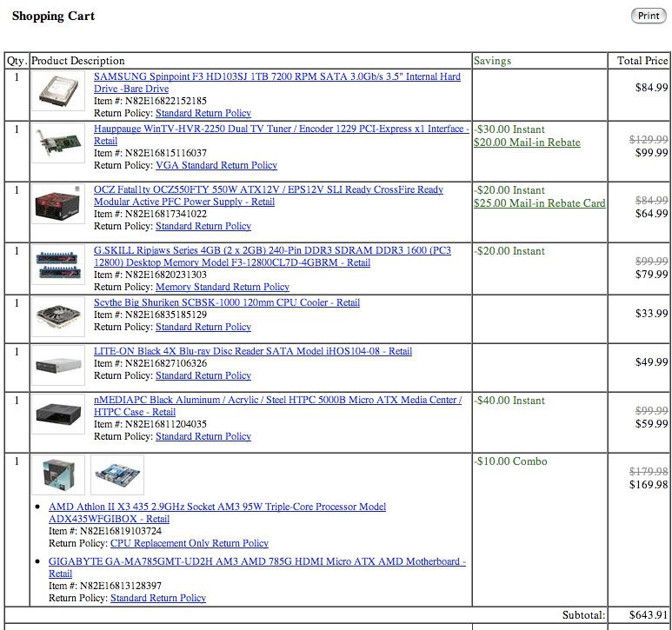Click the Shopping Cart heading
The width and height of the screenshot is (672, 630).
(x=53, y=16)
